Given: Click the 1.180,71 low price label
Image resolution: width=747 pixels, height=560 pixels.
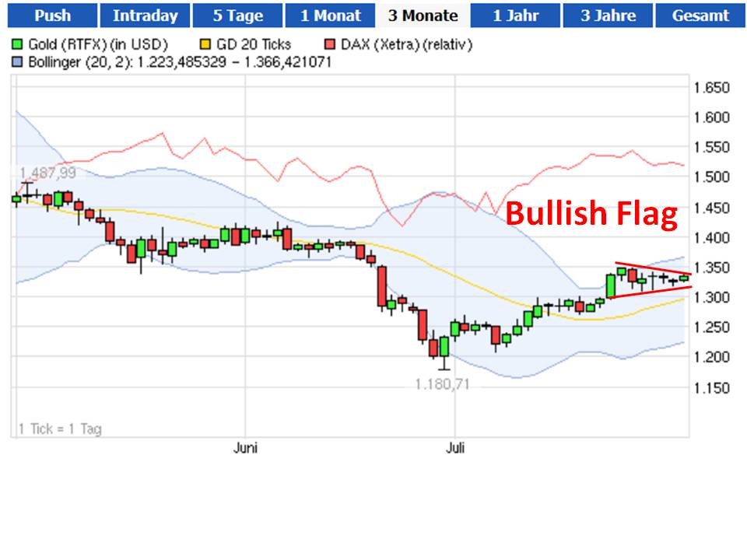Looking at the screenshot, I should 442,382.
